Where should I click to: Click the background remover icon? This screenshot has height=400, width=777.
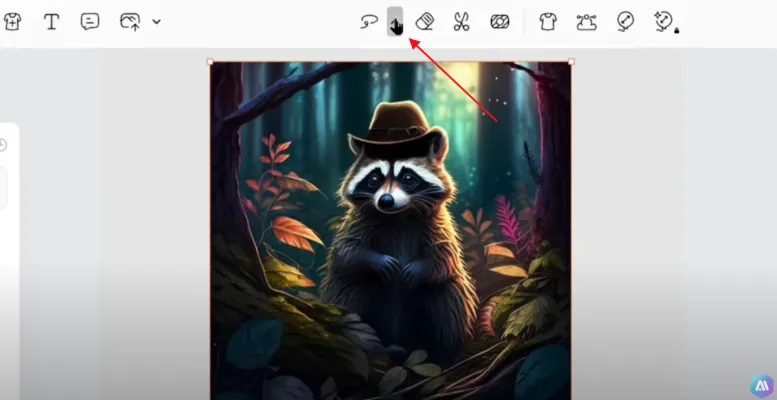[500, 21]
